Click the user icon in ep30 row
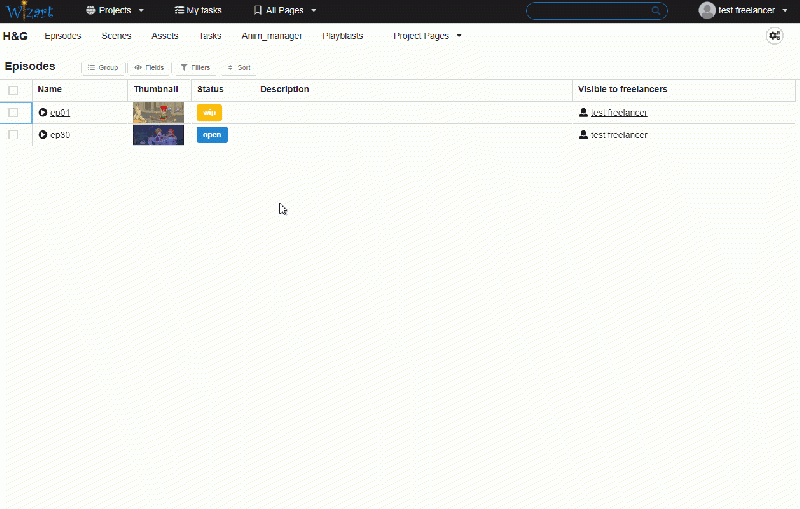800x509 pixels. pyautogui.click(x=584, y=135)
